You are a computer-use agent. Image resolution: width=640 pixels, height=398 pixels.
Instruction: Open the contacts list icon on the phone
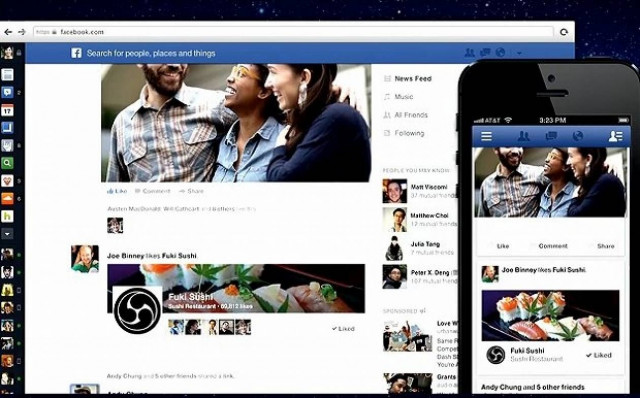616,136
